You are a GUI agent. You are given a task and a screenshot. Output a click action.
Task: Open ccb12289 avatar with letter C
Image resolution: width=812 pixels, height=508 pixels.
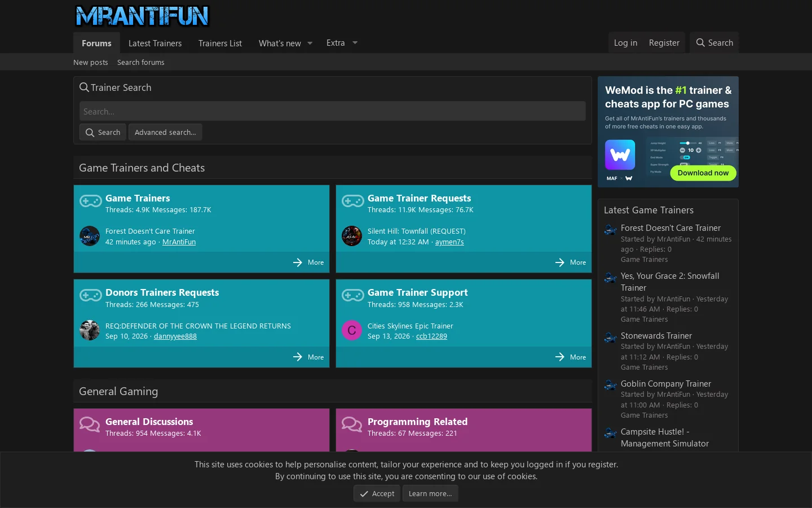[x=352, y=330]
